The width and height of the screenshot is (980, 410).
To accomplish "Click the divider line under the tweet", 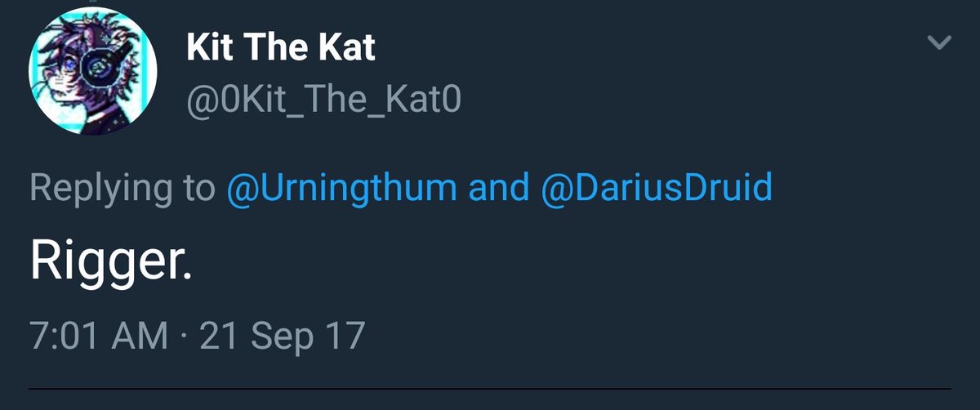I will 490,389.
